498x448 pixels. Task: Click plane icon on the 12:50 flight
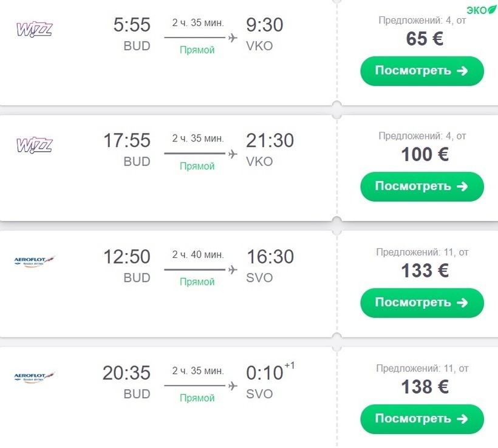(x=232, y=270)
